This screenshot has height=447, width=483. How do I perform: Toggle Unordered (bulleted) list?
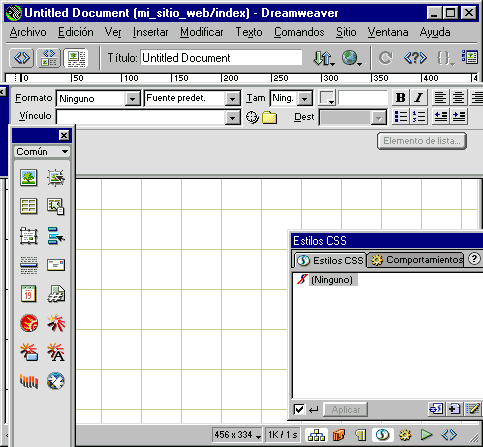(x=401, y=116)
